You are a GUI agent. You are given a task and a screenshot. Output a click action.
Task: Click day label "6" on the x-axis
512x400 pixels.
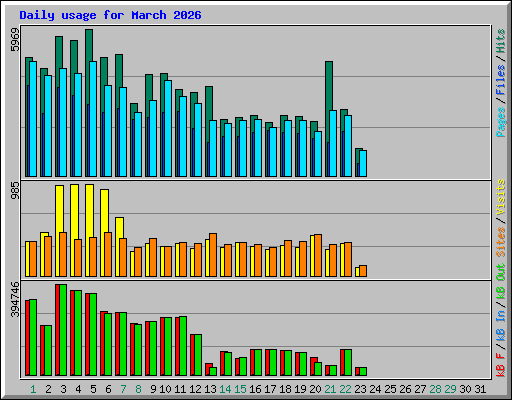coord(108,389)
